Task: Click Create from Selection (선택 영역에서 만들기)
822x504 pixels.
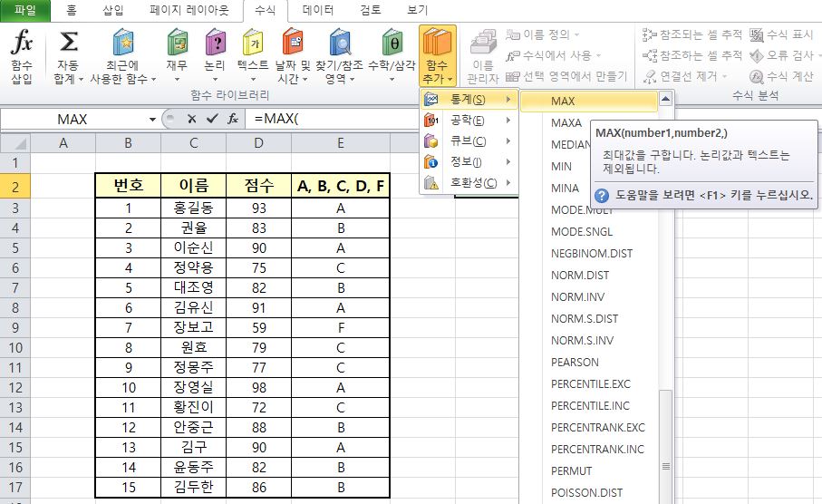Action: pyautogui.click(x=566, y=76)
